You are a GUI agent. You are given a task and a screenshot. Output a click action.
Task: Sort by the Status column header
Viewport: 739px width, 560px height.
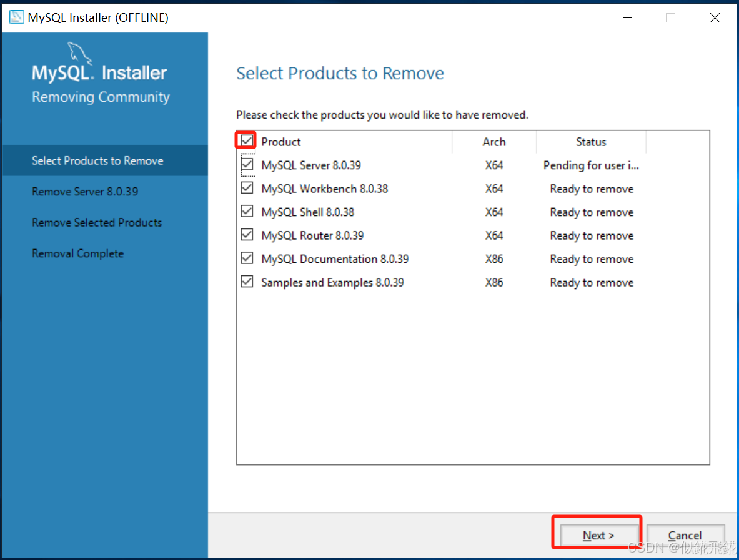pyautogui.click(x=591, y=142)
